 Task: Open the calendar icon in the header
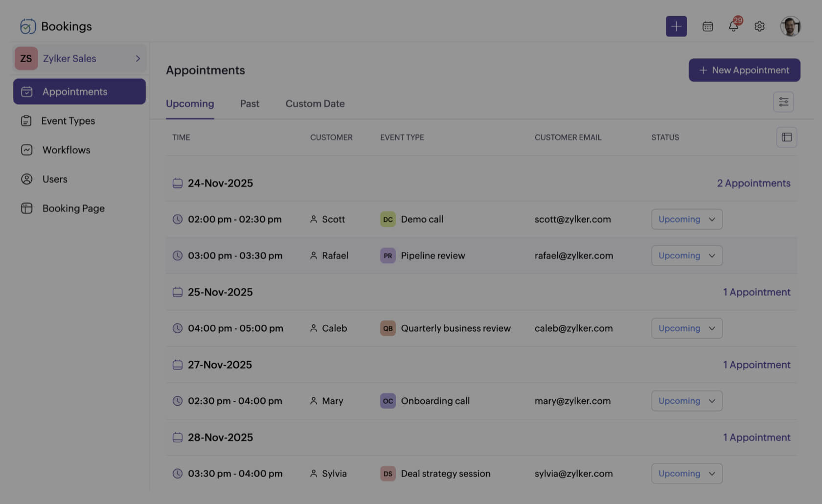(x=708, y=26)
